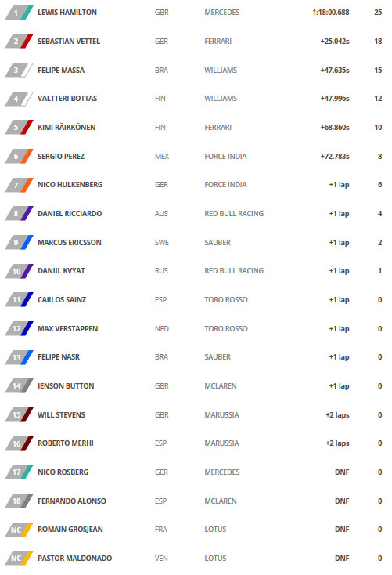Select the Kimi Räikkönen name
The width and height of the screenshot is (392, 575).
point(67,127)
